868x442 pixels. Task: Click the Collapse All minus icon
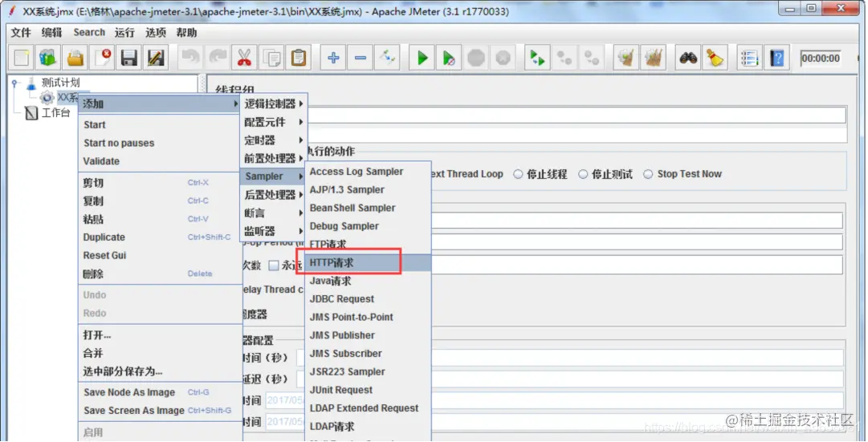361,58
